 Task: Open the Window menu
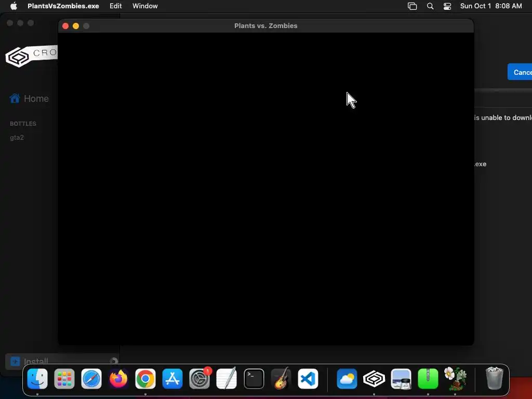145,6
